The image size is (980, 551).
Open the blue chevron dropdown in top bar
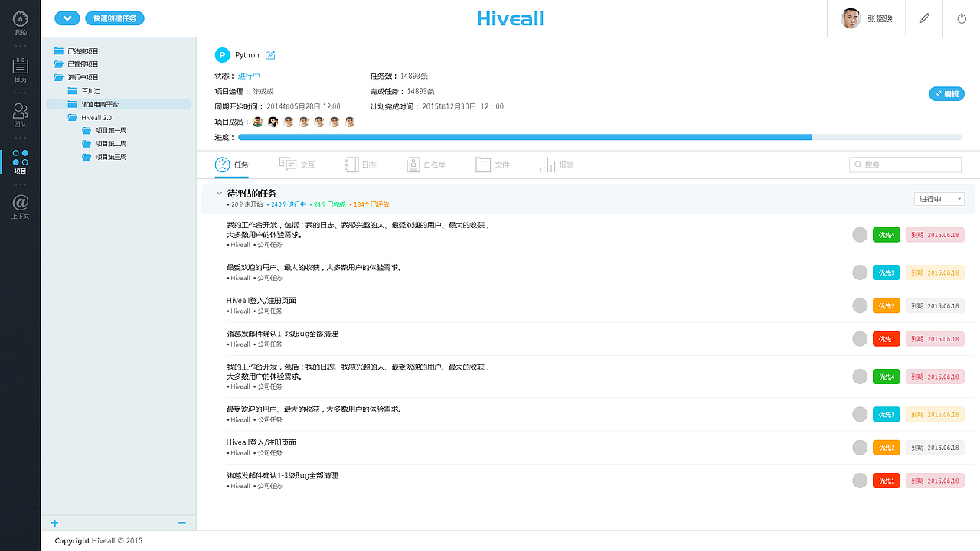67,18
